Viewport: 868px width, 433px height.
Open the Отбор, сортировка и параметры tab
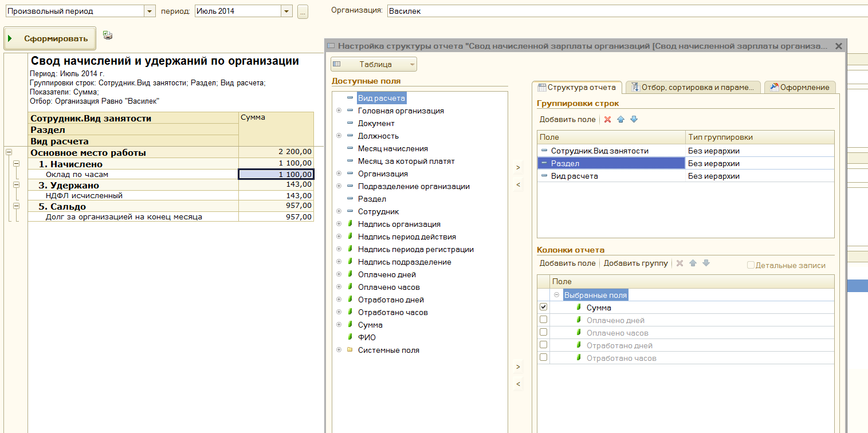tap(693, 87)
